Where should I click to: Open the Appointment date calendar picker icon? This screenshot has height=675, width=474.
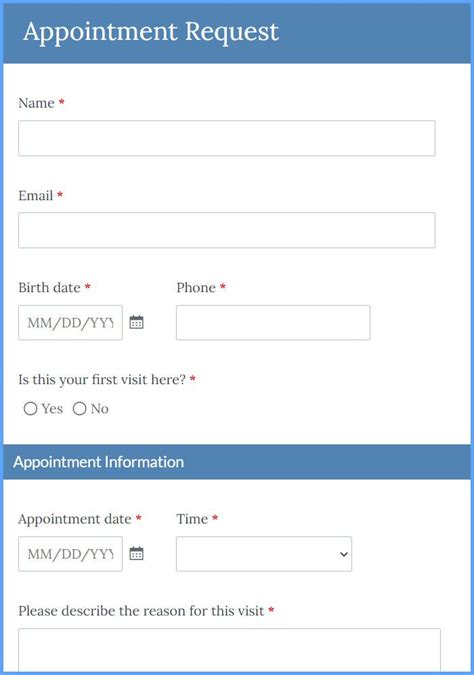pyautogui.click(x=136, y=553)
